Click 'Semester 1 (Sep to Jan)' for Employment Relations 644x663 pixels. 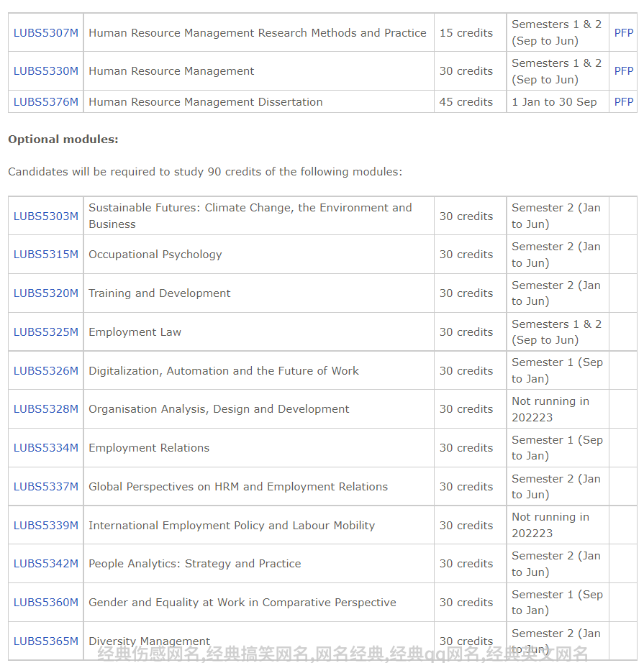tap(557, 448)
